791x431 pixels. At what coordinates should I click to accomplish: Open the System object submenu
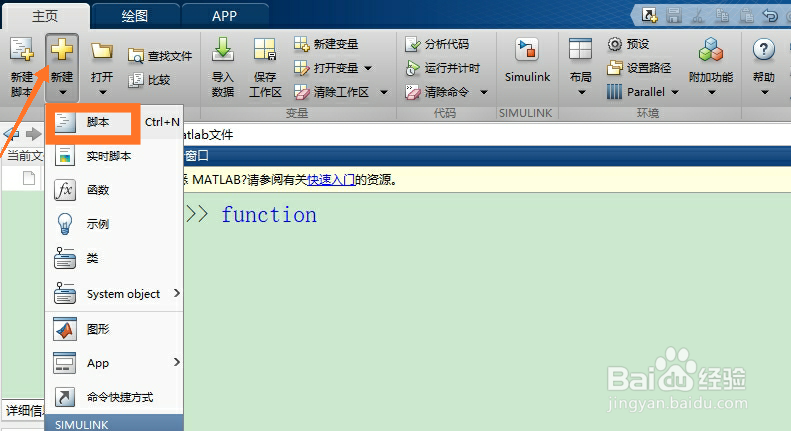[x=114, y=293]
